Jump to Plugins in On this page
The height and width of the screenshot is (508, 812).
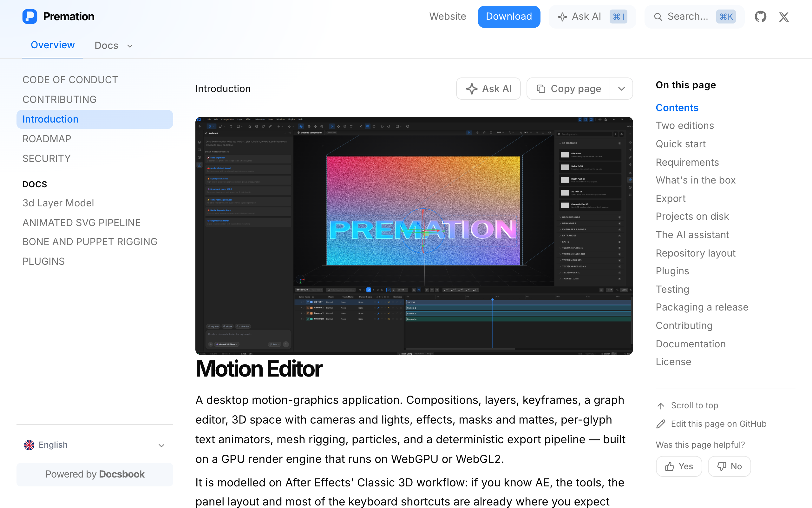(x=672, y=271)
